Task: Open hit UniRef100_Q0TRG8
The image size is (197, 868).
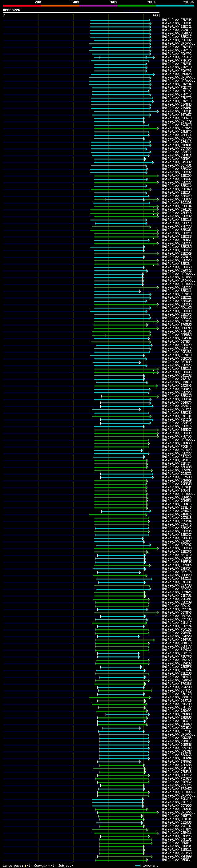Action: (176, 853)
